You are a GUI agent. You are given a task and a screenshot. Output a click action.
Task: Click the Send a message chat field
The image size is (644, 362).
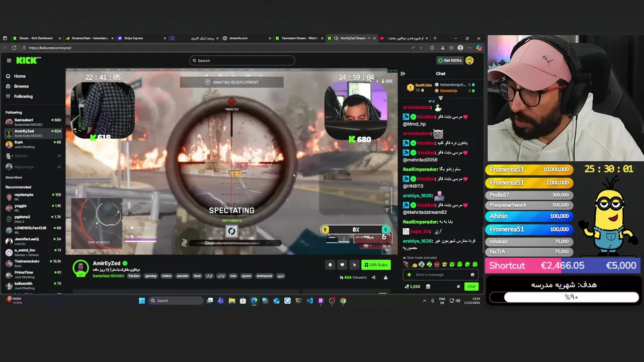click(440, 275)
